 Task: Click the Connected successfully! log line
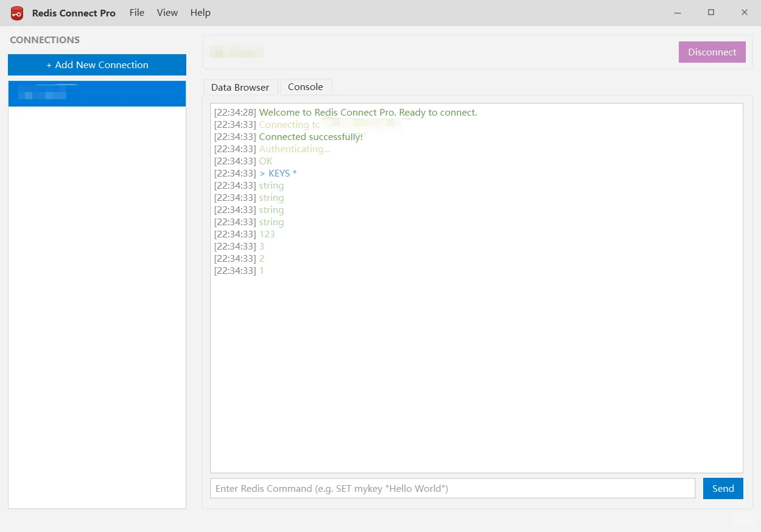pyautogui.click(x=310, y=137)
